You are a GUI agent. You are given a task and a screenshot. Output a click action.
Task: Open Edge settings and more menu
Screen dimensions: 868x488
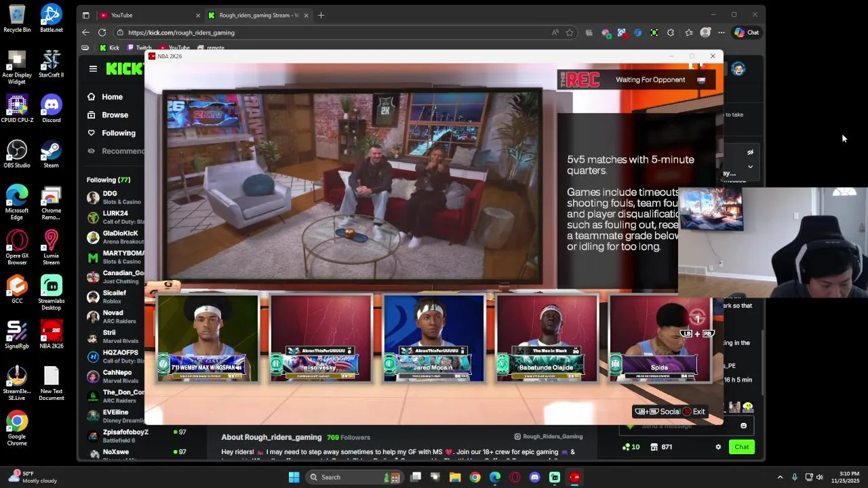722,33
